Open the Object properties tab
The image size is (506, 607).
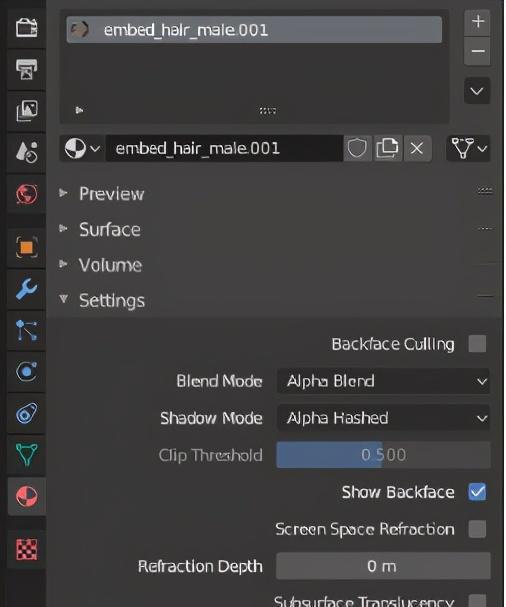click(26, 247)
